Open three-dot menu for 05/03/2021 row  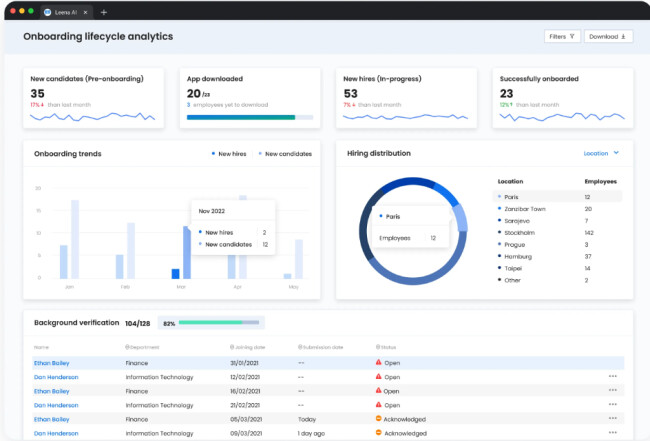point(612,419)
